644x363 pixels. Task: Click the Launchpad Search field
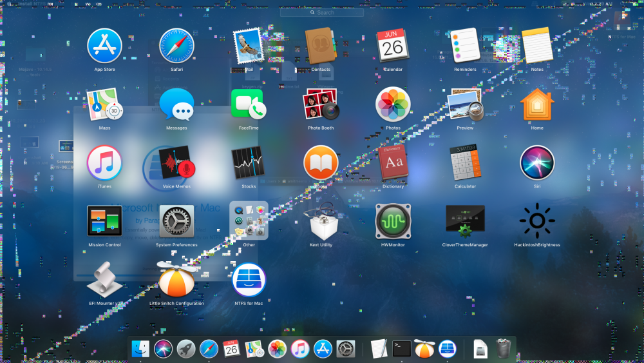321,12
